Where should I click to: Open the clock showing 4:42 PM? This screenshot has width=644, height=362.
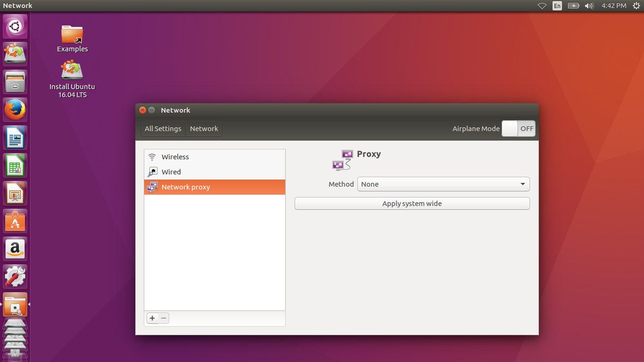point(614,6)
